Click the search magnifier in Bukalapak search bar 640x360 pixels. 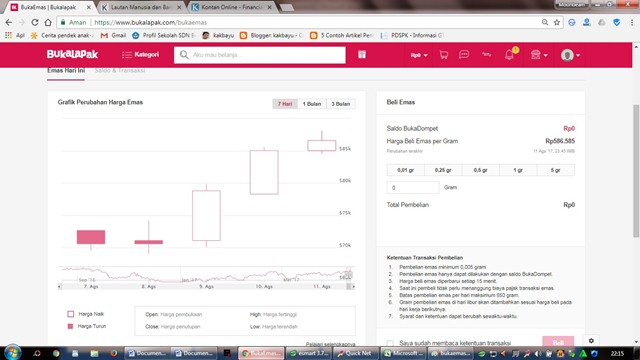[184, 55]
